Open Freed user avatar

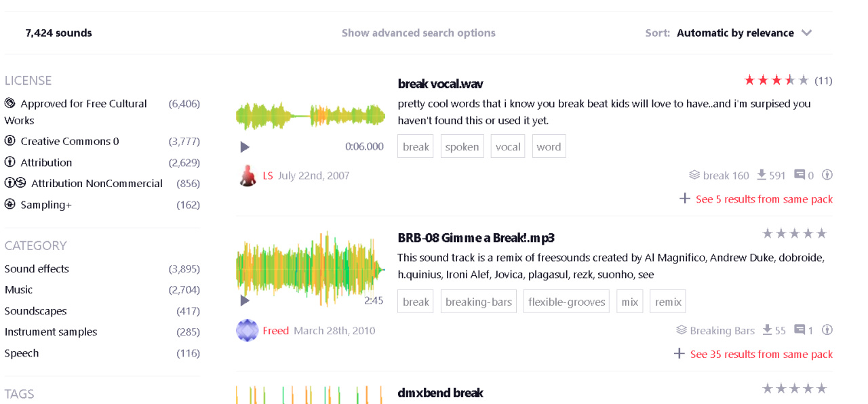pos(248,331)
